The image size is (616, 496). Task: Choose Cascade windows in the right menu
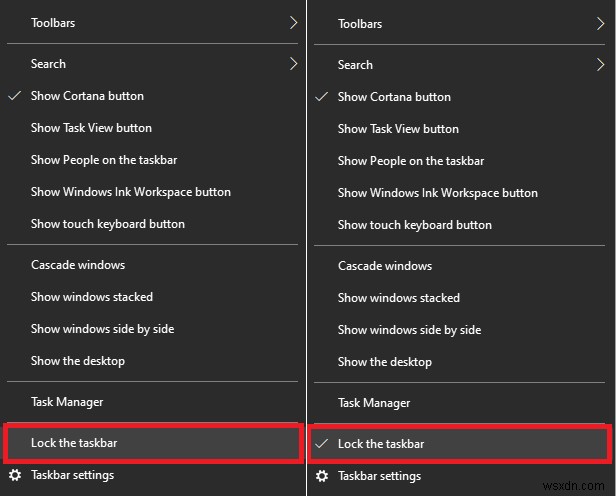coord(385,266)
